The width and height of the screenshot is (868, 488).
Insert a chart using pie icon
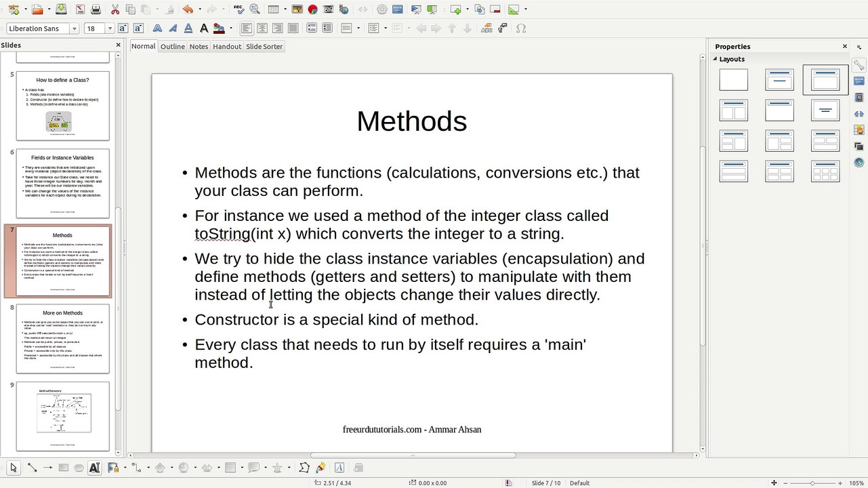pos(312,9)
